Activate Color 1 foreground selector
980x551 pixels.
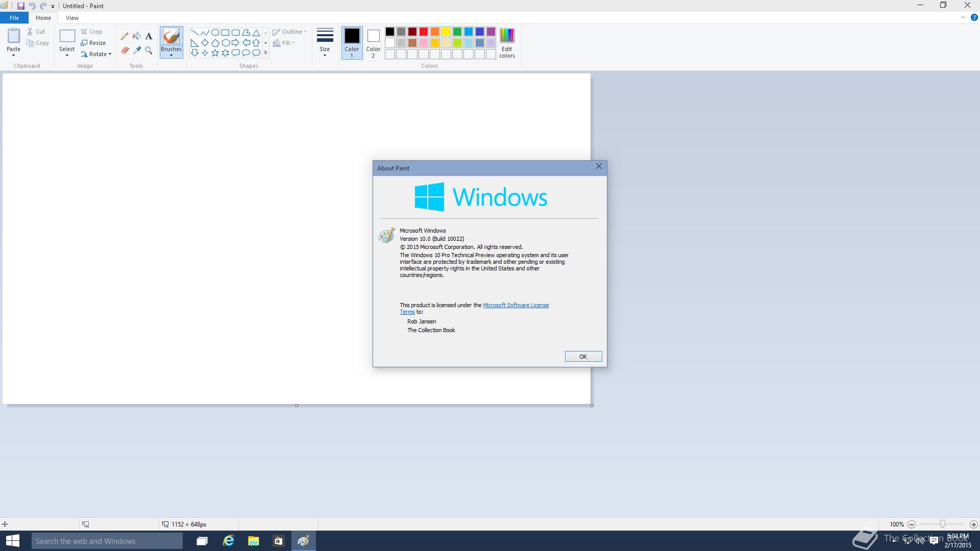pos(352,43)
